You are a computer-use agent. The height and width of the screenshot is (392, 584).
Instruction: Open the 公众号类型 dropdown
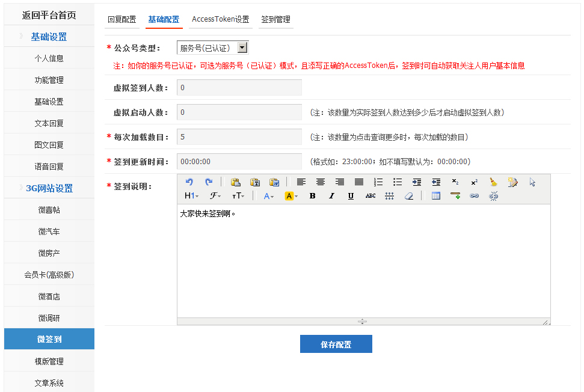click(213, 47)
